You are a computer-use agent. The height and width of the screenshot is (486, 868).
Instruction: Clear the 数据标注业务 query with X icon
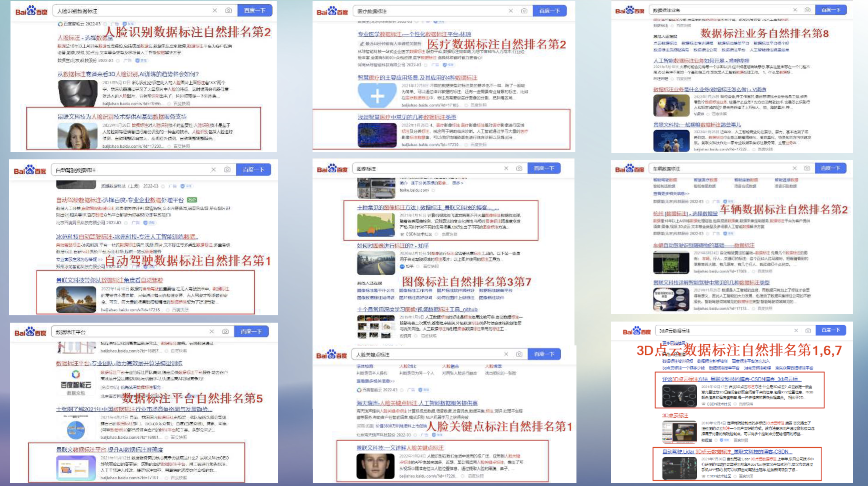pos(795,10)
